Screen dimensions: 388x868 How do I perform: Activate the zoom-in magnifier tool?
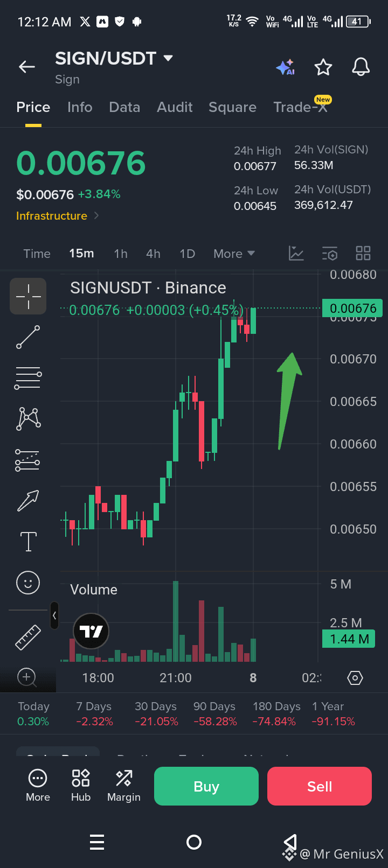[27, 677]
